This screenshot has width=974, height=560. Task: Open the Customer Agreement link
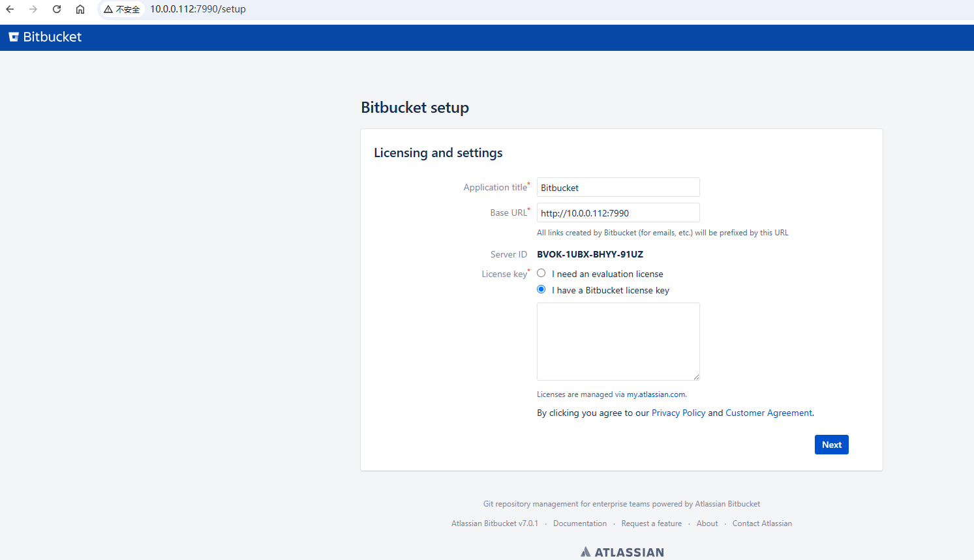click(x=769, y=413)
